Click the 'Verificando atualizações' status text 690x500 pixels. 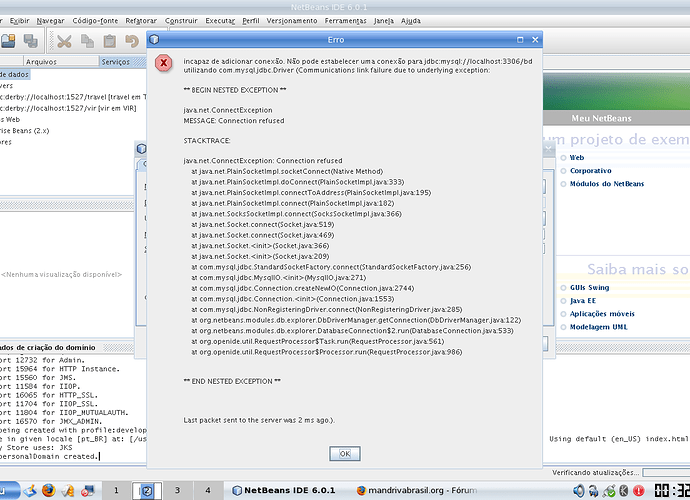(595, 472)
